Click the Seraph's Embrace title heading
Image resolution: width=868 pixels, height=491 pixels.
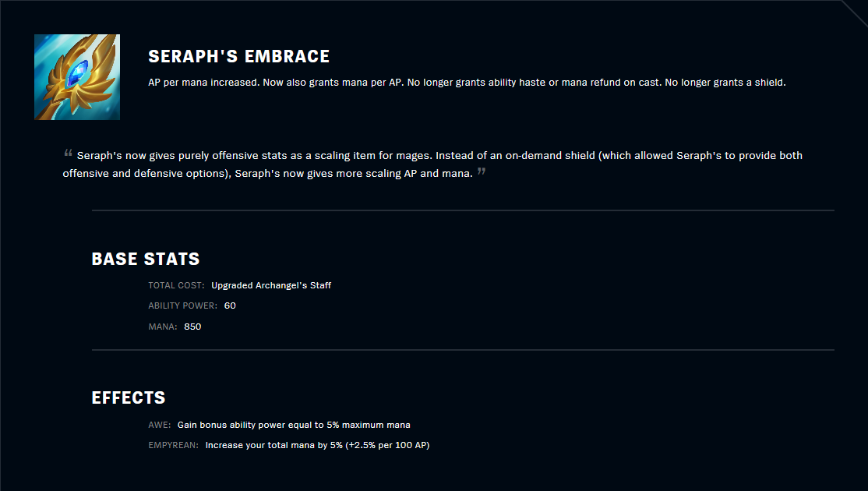238,57
